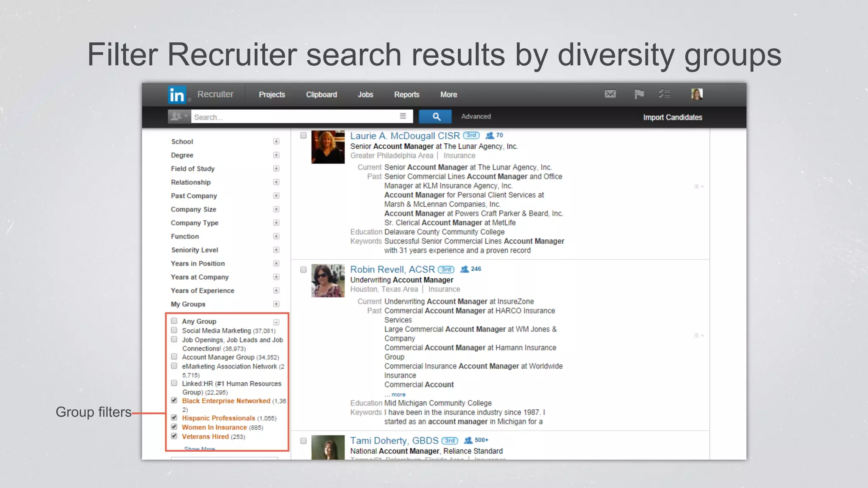Open actions menu for Laurie McDougall result
The image size is (868, 488).
[698, 186]
